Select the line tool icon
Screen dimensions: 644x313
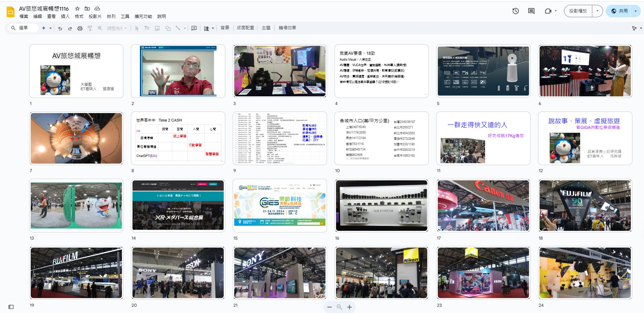click(x=178, y=28)
